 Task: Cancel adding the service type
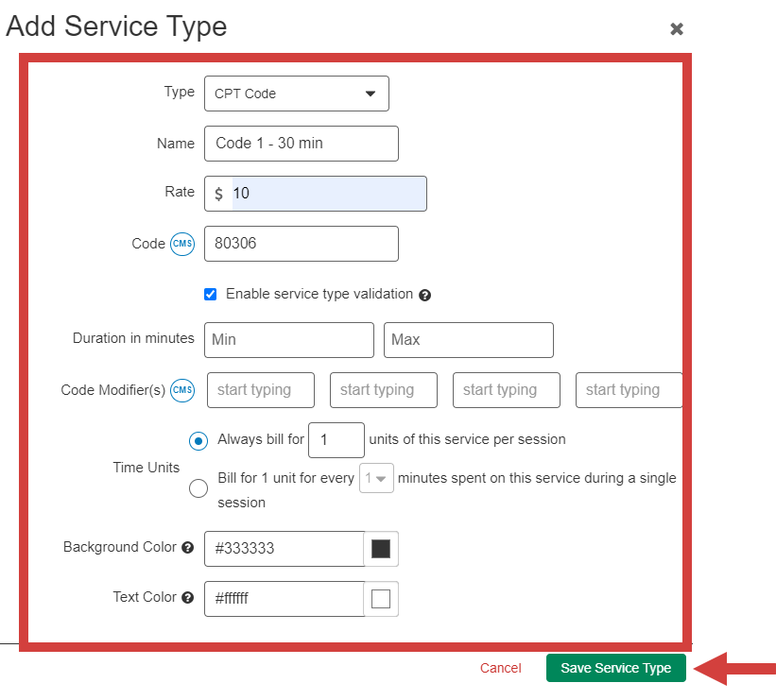(500, 668)
